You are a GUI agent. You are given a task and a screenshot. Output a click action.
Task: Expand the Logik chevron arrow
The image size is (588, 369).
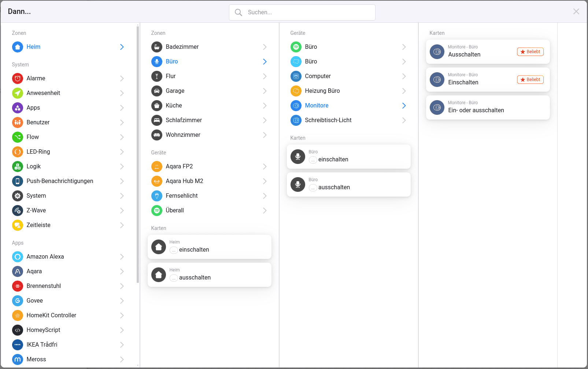[x=122, y=167]
